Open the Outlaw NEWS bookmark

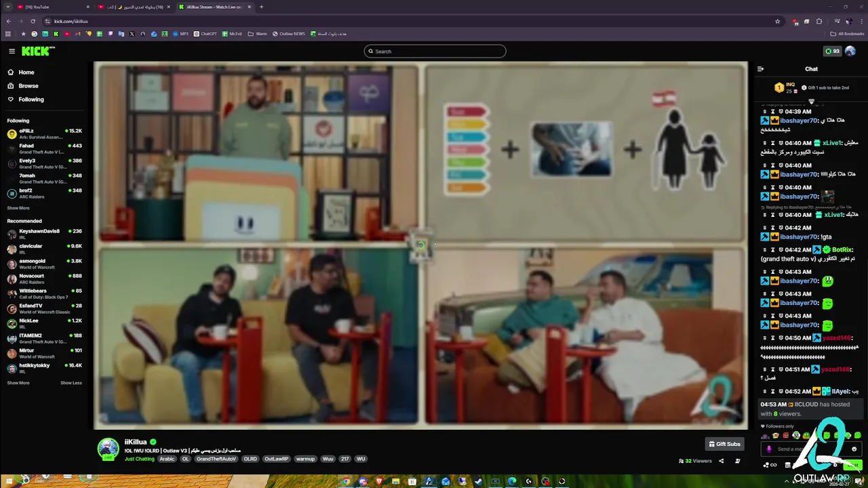point(289,33)
